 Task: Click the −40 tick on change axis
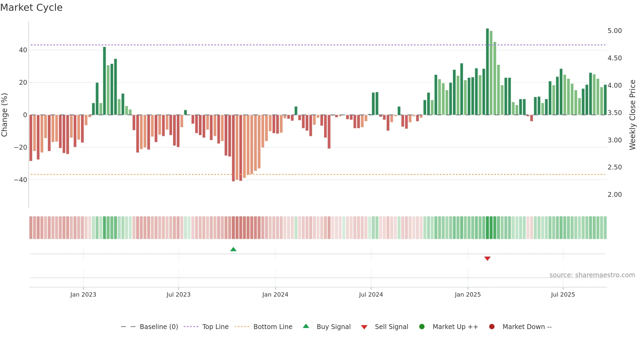(21, 180)
